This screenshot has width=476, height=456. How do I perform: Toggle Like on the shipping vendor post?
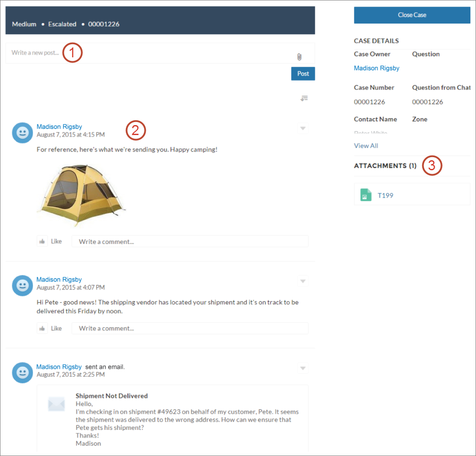(x=42, y=328)
